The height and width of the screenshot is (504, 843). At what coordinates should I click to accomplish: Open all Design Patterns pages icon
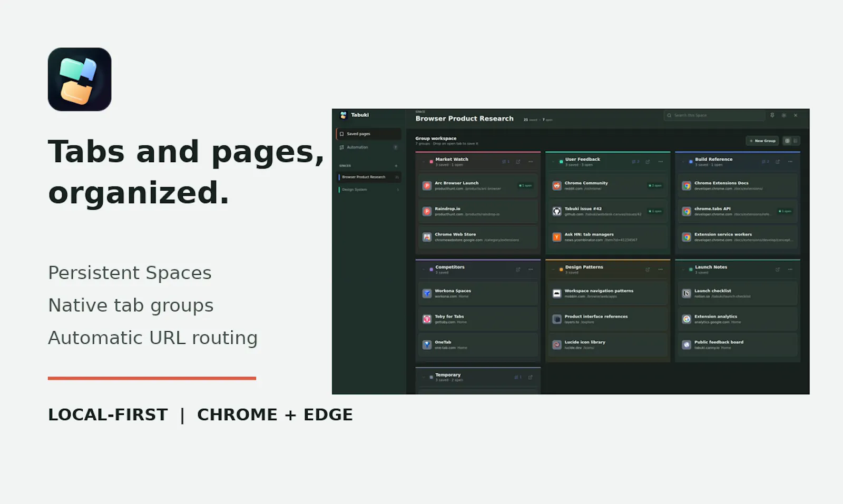[648, 270]
